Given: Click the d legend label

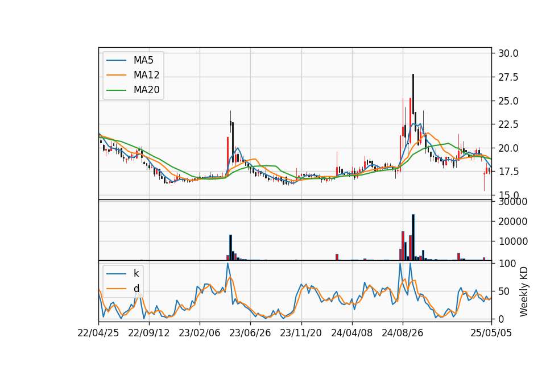Looking at the screenshot, I should coord(136,289).
